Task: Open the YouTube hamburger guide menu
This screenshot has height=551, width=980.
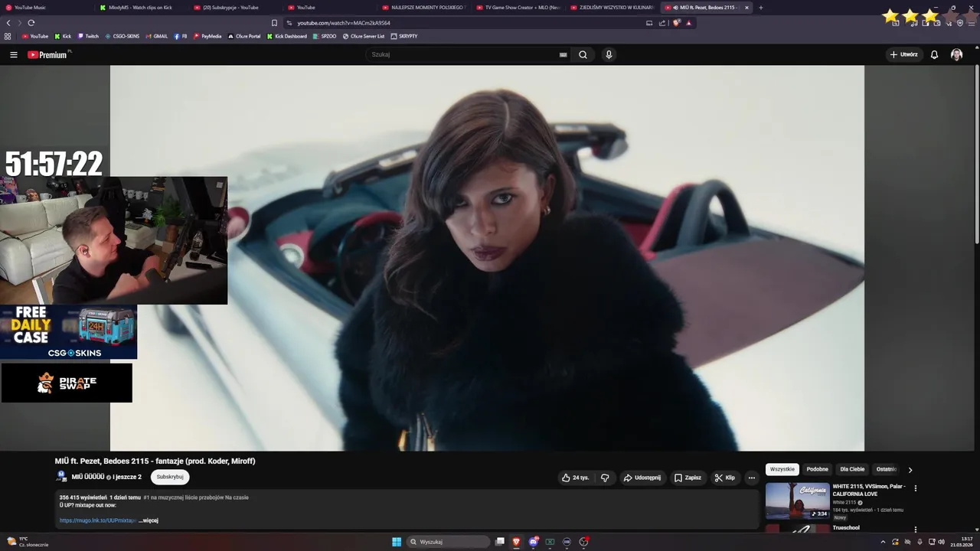Action: coord(14,54)
